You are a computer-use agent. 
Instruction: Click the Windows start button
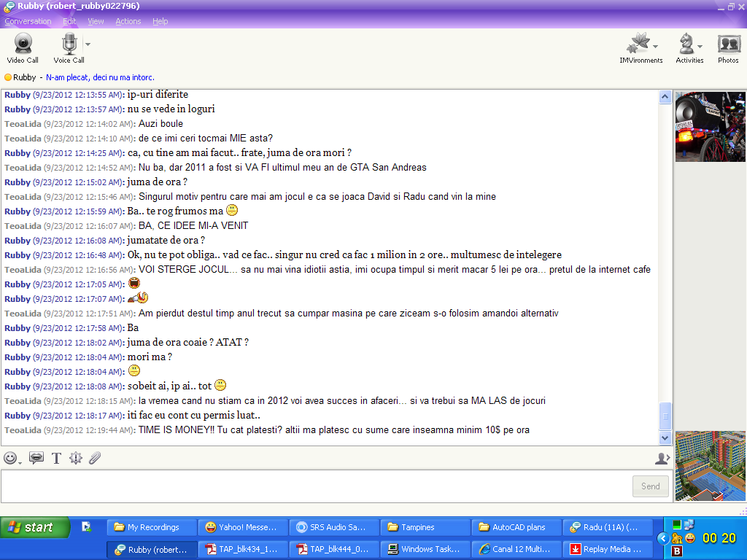tap(34, 527)
